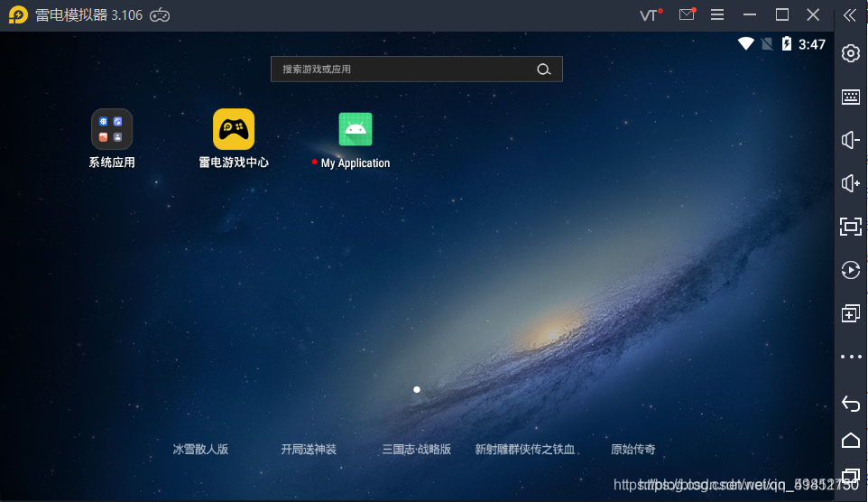This screenshot has width=868, height=502.
Task: Open 原始传奇 game link
Action: pos(633,450)
